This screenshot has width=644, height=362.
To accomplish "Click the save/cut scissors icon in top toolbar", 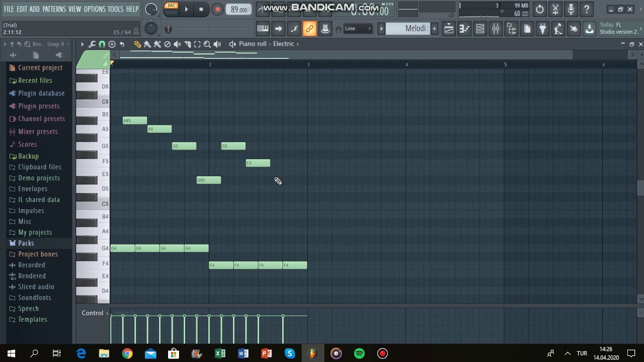I will [555, 9].
